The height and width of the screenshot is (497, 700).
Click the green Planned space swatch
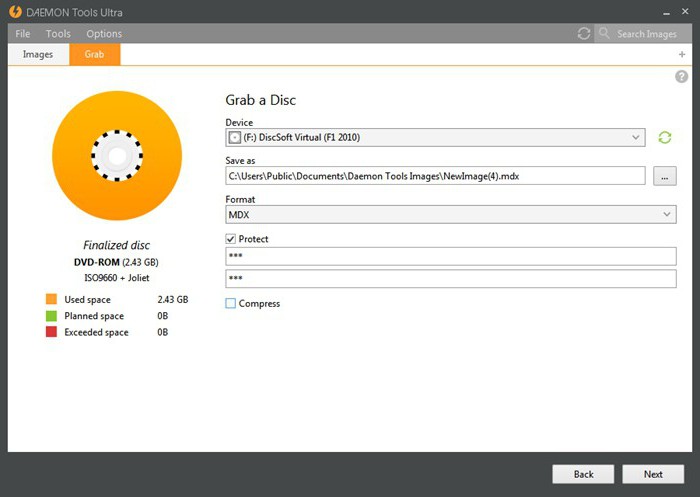pos(51,316)
